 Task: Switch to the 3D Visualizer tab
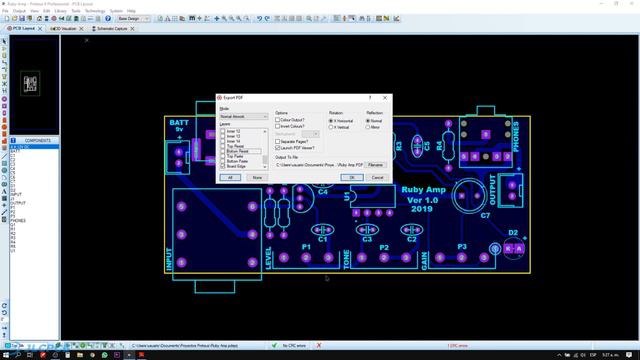click(x=66, y=29)
